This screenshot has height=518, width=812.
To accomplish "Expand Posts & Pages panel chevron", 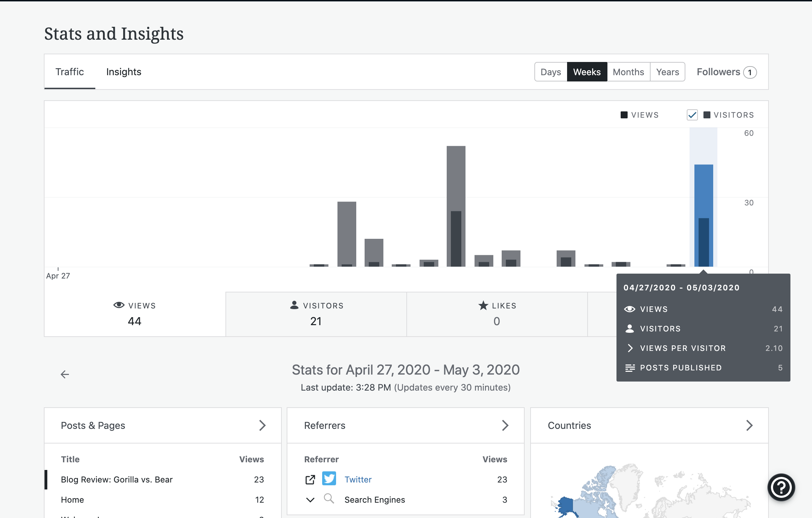I will pyautogui.click(x=262, y=425).
